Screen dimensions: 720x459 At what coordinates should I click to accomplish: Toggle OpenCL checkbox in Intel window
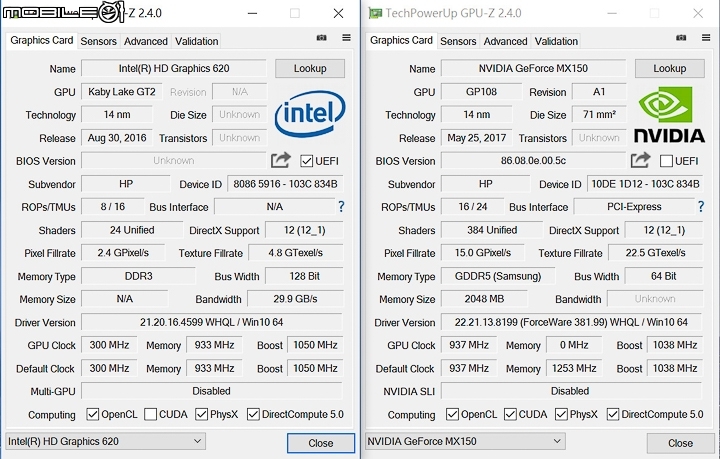click(93, 414)
